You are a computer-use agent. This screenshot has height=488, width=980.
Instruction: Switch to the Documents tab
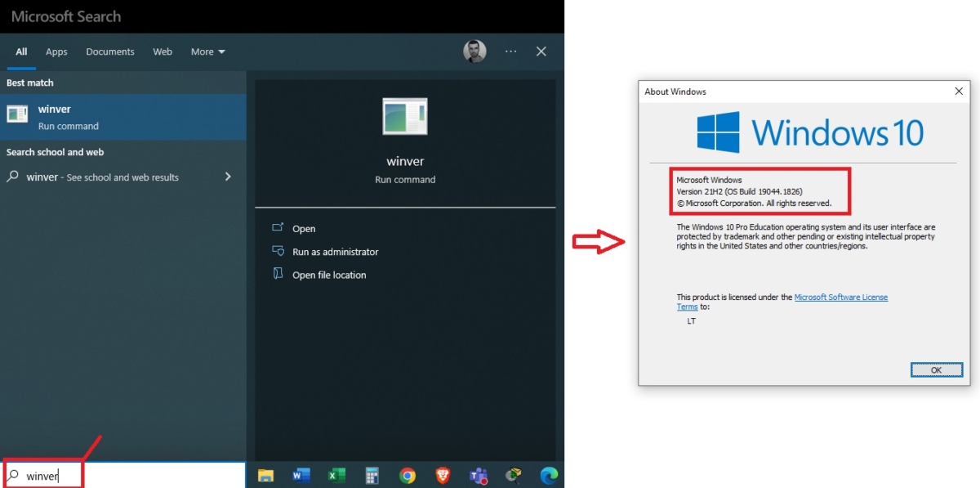point(110,51)
